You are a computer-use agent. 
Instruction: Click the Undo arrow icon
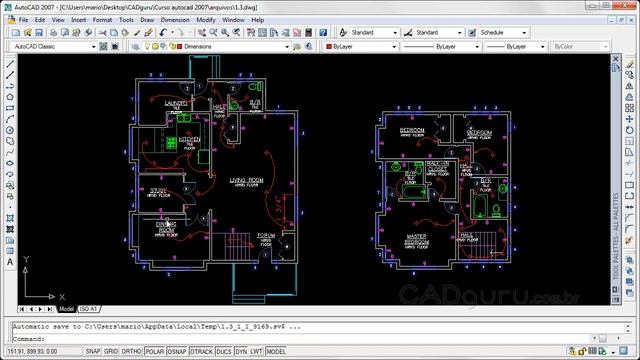click(163, 33)
